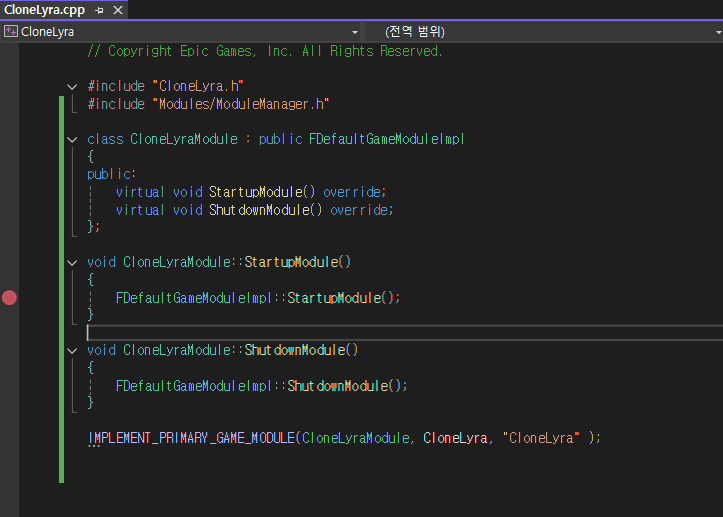Close the CloneLyra.cpp tab

[x=118, y=10]
